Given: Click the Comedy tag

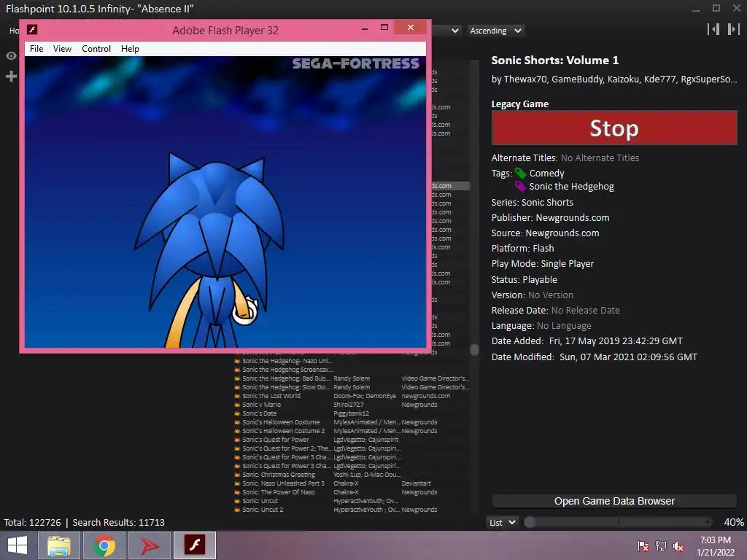Looking at the screenshot, I should click(546, 174).
